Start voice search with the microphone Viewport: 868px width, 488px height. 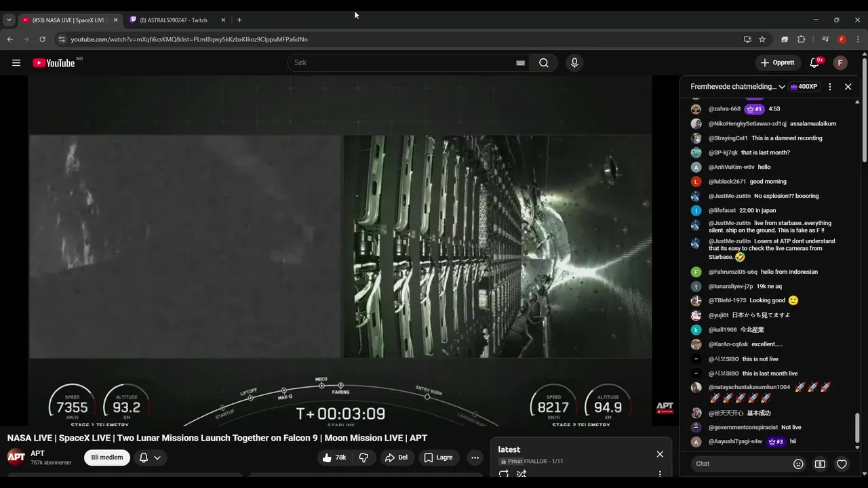click(574, 63)
